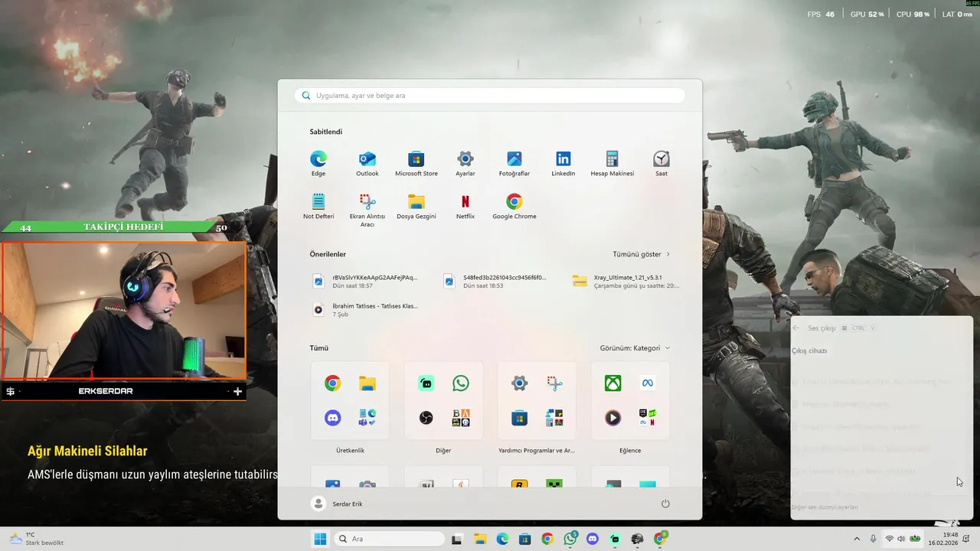Open Meta icon in the Eğlence group
Image resolution: width=980 pixels, height=551 pixels.
[x=648, y=383]
